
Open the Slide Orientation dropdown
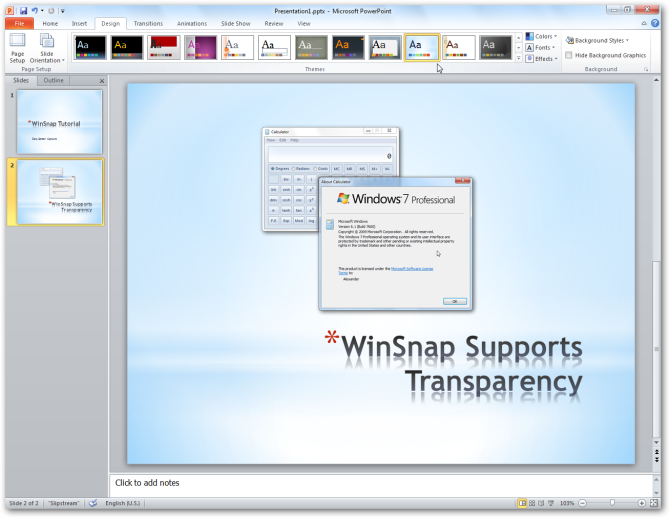(47, 48)
